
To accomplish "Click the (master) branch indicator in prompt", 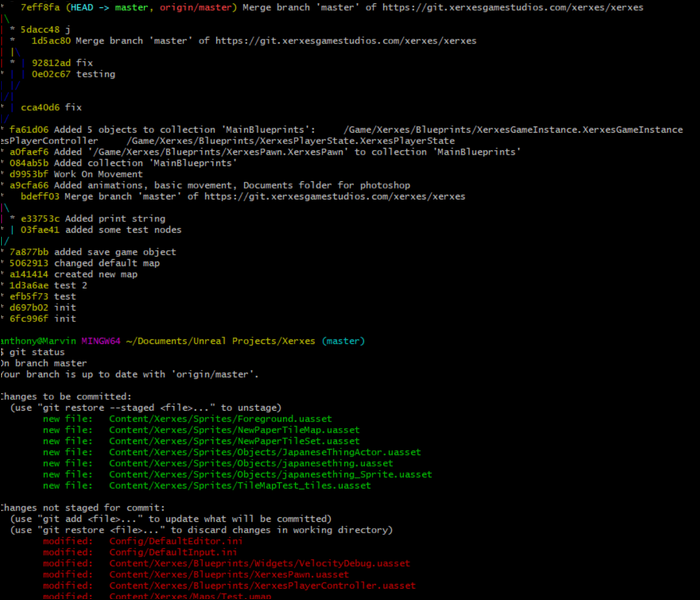I will pyautogui.click(x=343, y=341).
